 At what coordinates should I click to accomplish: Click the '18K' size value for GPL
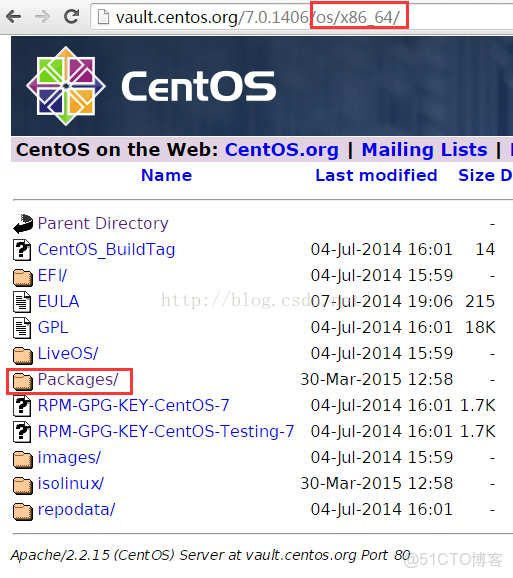480,327
